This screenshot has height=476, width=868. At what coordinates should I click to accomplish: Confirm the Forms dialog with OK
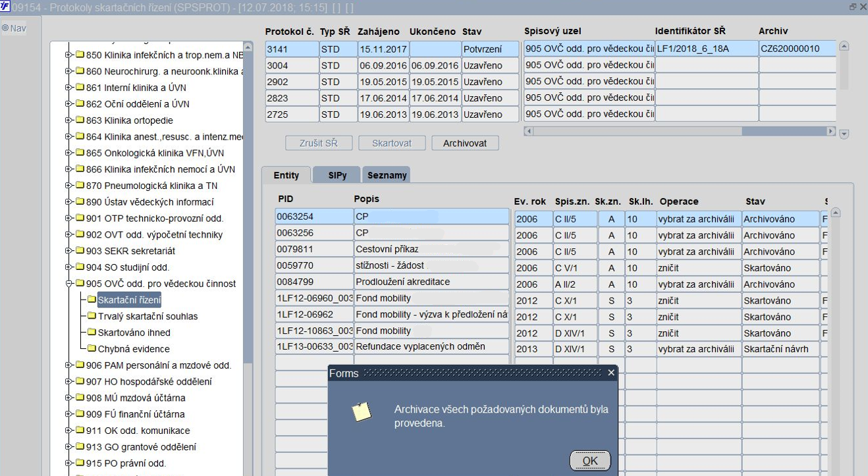click(x=590, y=461)
